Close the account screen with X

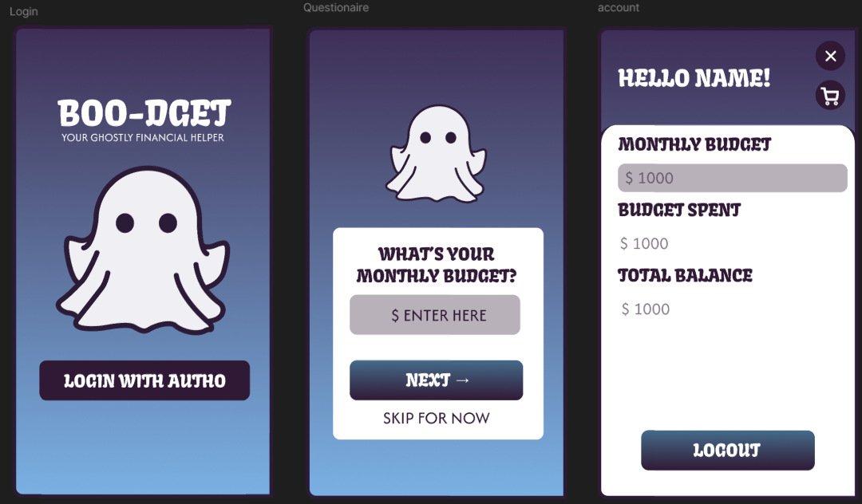(830, 56)
